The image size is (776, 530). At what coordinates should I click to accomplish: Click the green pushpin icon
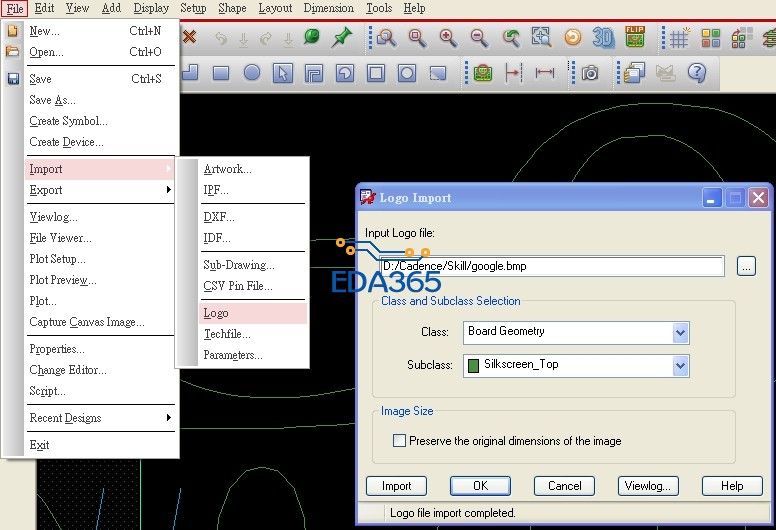coord(342,38)
